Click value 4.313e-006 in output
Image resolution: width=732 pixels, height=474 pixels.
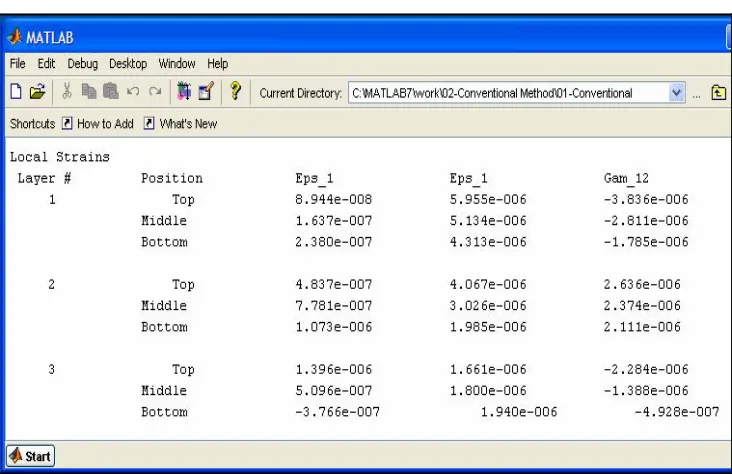(x=488, y=242)
